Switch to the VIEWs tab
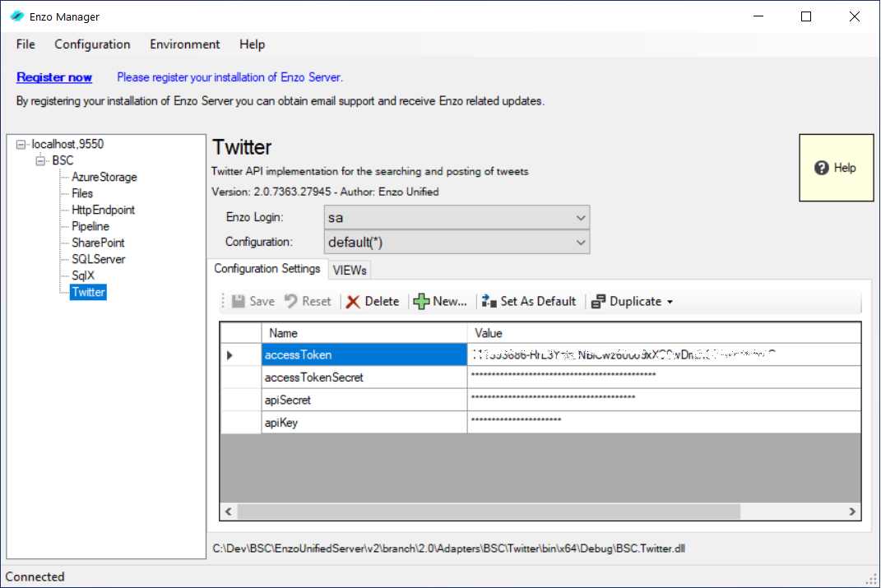The width and height of the screenshot is (881, 588). [x=350, y=270]
